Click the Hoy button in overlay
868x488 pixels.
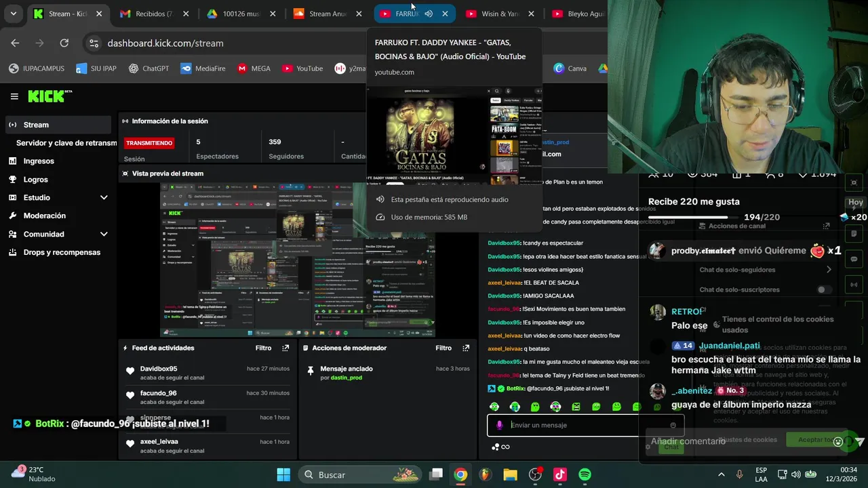click(856, 203)
